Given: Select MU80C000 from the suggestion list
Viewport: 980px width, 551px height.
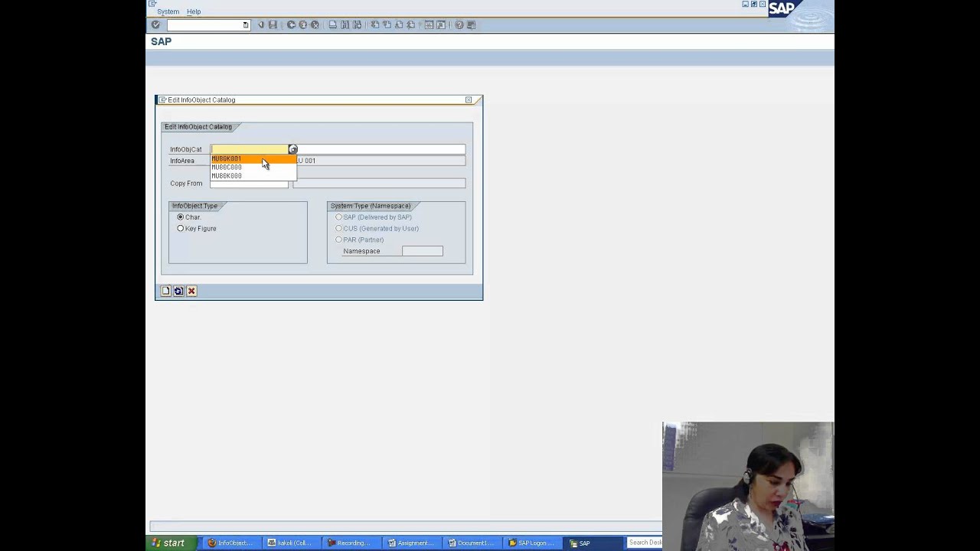Looking at the screenshot, I should click(x=253, y=168).
